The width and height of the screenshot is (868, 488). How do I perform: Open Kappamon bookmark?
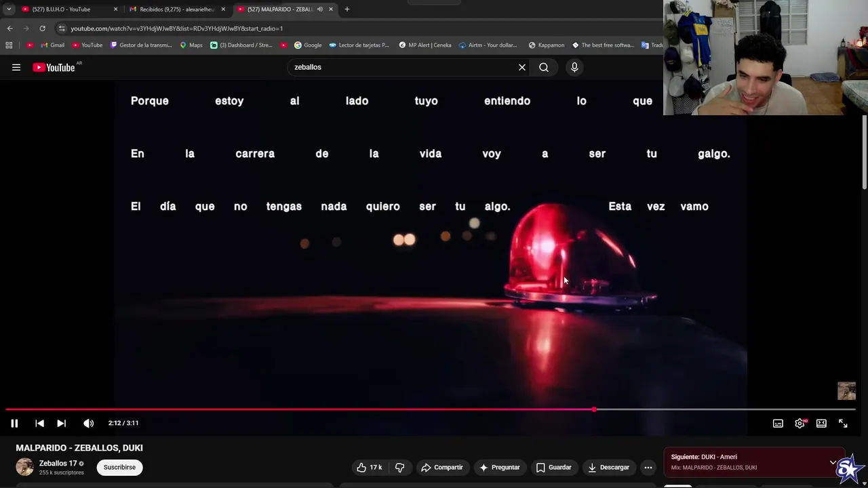(546, 45)
